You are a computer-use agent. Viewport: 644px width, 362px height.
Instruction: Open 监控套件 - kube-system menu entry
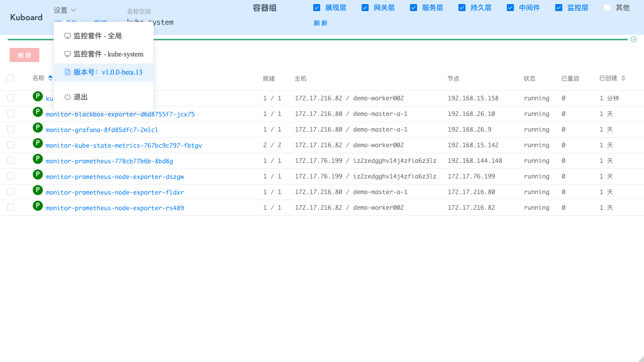click(108, 54)
